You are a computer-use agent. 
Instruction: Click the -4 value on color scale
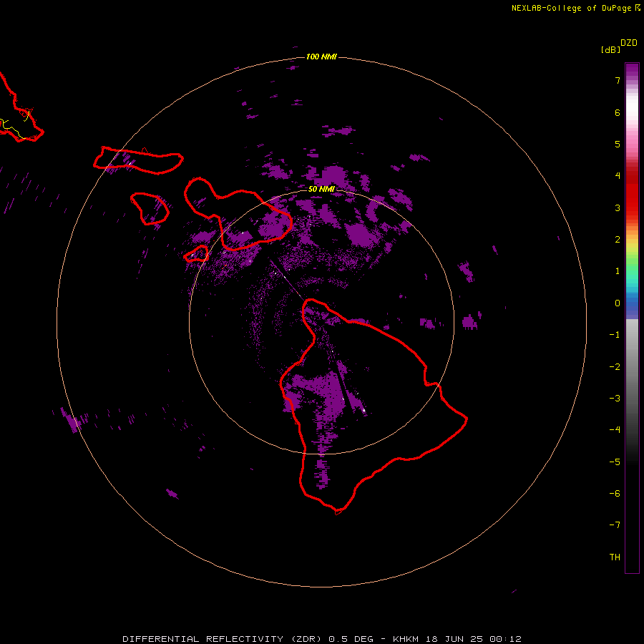[615, 430]
